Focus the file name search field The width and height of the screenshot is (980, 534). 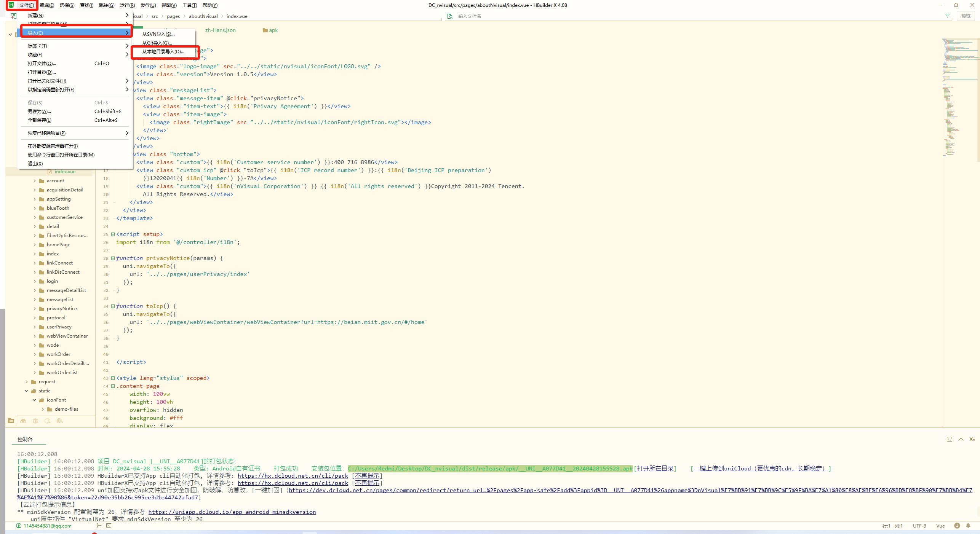[495, 16]
